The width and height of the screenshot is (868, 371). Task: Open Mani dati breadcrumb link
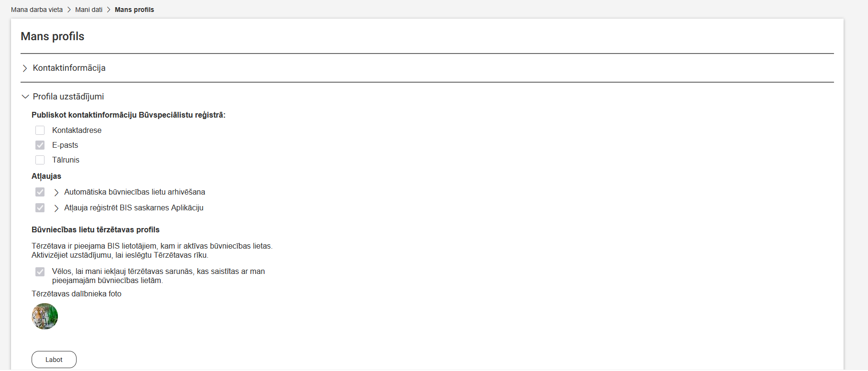click(89, 10)
